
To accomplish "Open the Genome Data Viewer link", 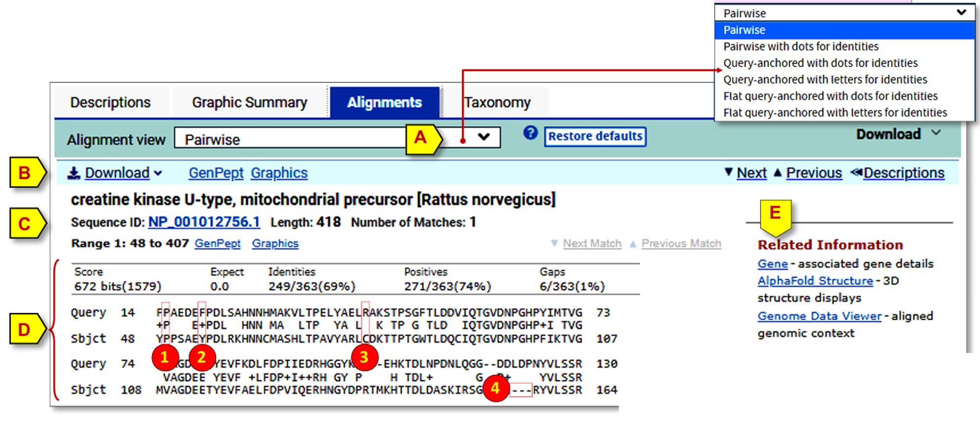I will point(820,316).
